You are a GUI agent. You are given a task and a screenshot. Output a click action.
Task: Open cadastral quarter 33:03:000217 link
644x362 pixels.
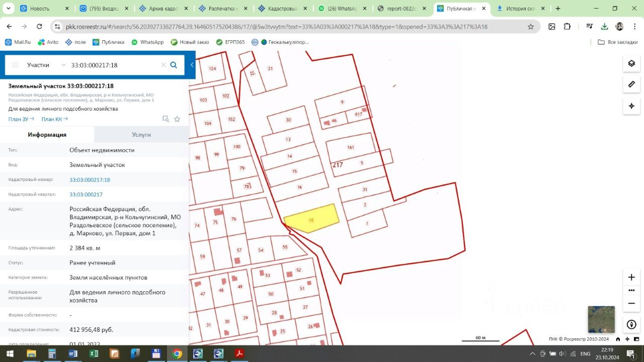[x=86, y=195]
